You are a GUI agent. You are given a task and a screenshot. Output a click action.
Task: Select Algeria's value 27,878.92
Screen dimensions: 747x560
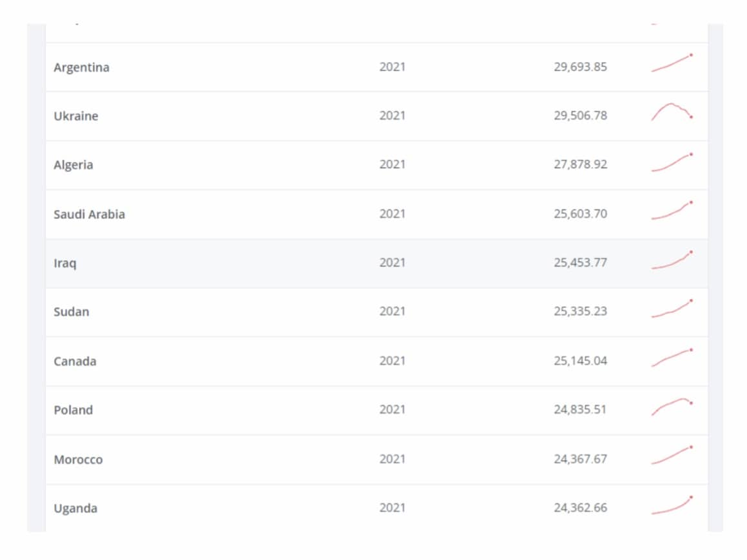click(580, 164)
